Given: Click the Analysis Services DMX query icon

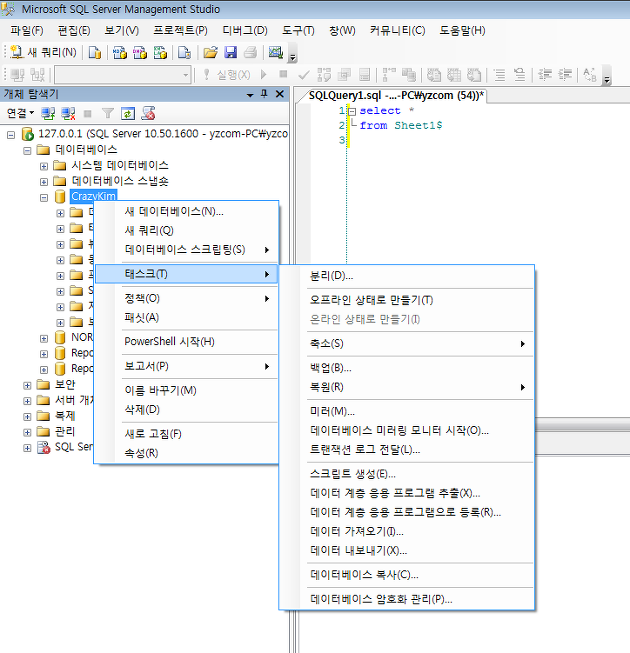Looking at the screenshot, I should [x=140, y=52].
